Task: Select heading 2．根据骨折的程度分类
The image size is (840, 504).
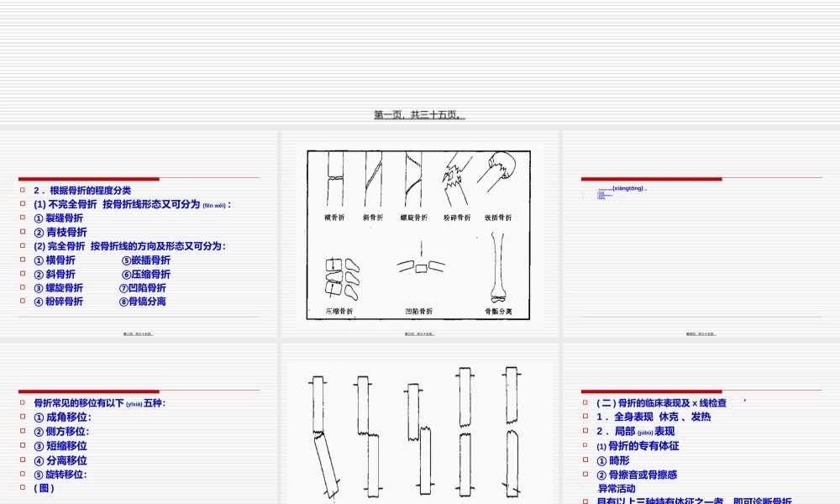Action: tap(79, 190)
